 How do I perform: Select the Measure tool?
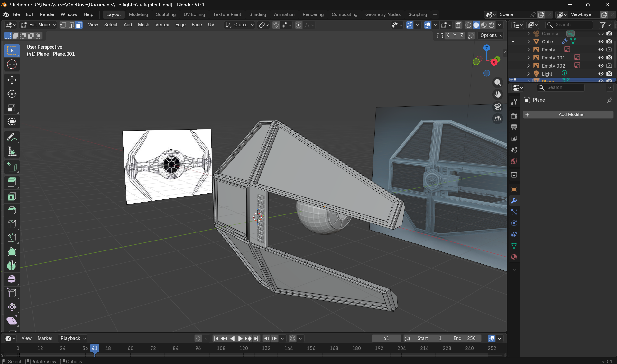pyautogui.click(x=12, y=151)
